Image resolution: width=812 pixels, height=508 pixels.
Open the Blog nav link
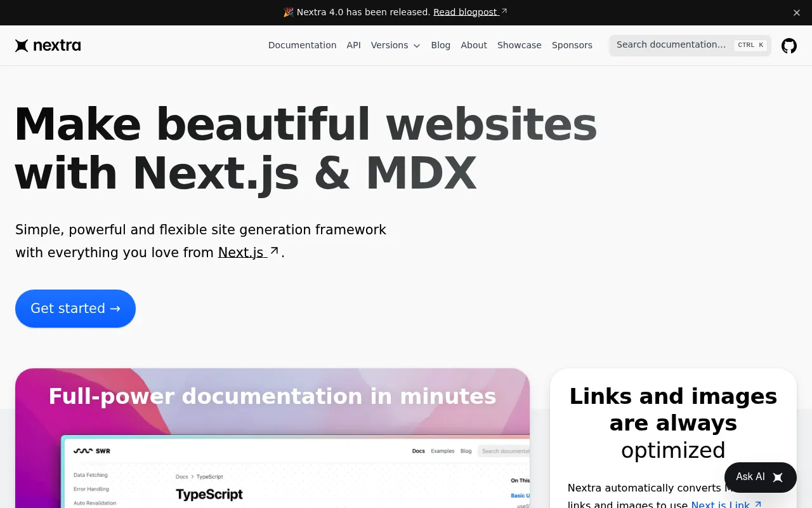pyautogui.click(x=440, y=45)
